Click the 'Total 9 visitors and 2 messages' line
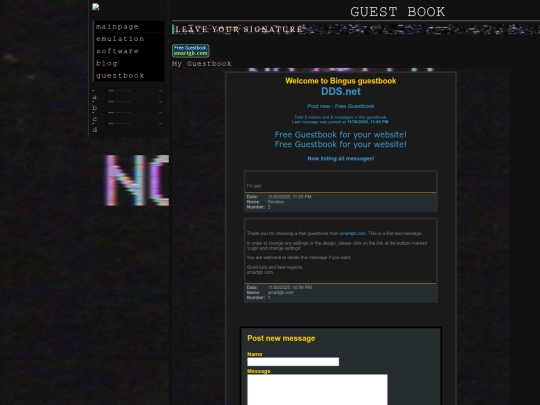The width and height of the screenshot is (540, 405). click(x=341, y=117)
